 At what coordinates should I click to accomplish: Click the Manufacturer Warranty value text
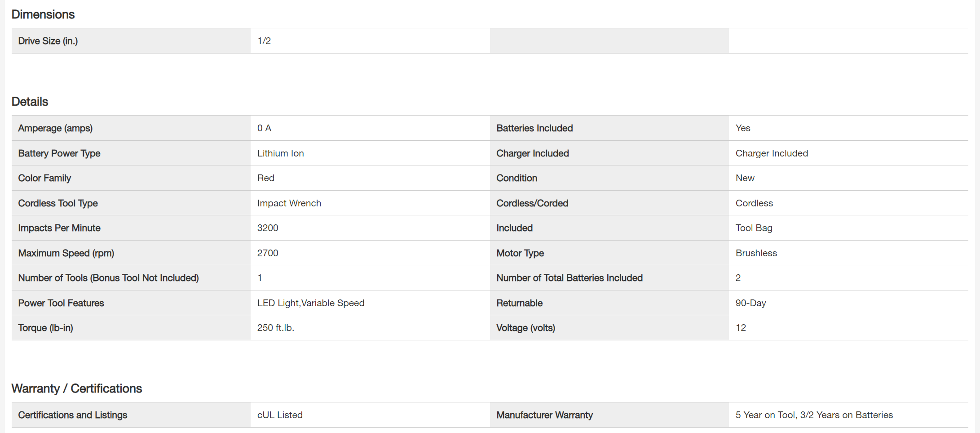point(814,415)
